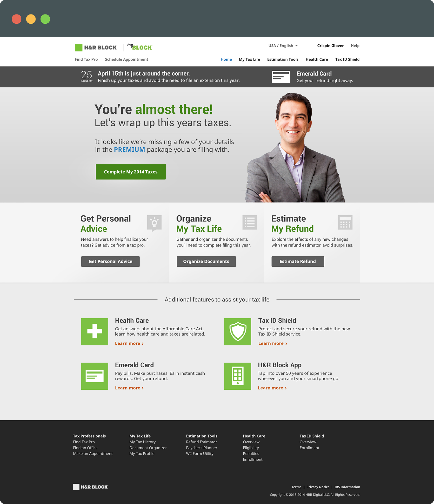Follow Learn more under Health Care
Screen dimensions: 434x504
click(129, 343)
